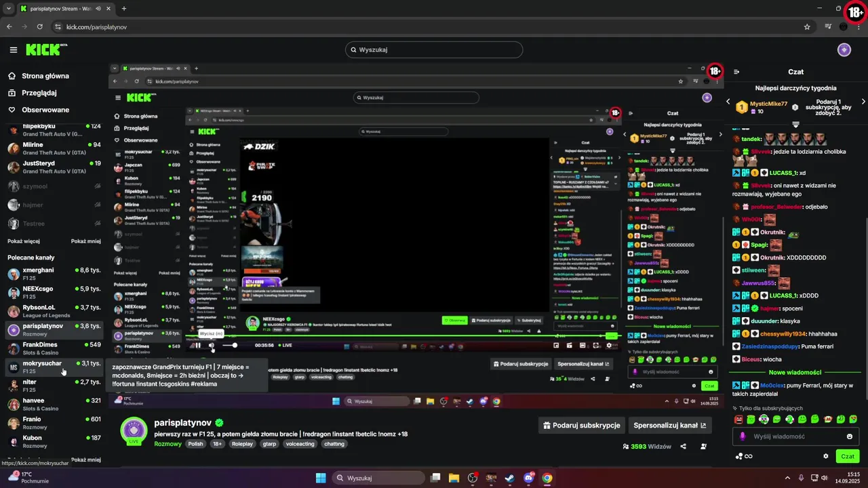Click the Spersonalizuj kanał button

(669, 426)
